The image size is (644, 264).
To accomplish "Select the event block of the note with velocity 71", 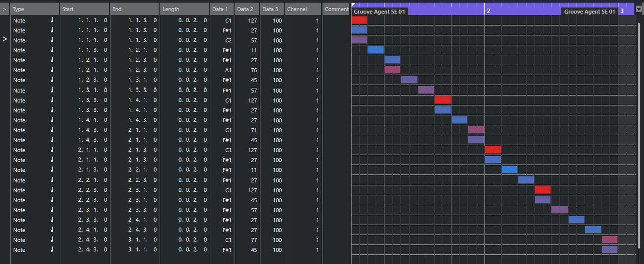I will (x=476, y=130).
